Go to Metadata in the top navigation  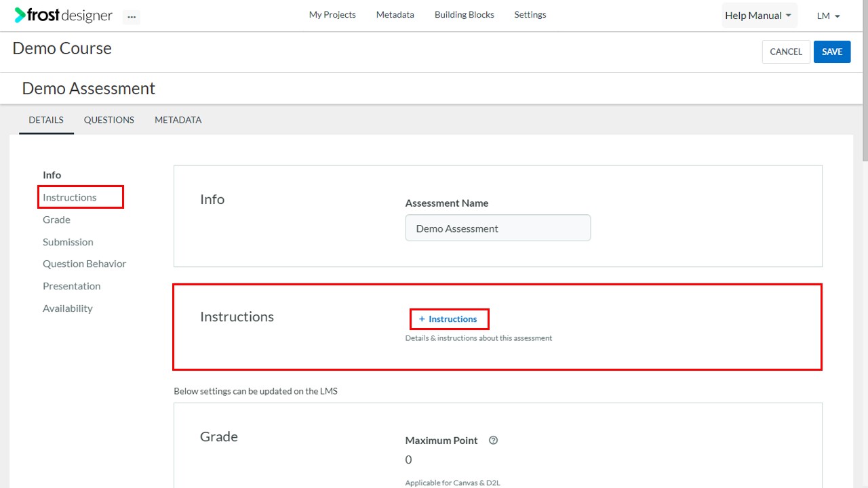click(395, 14)
